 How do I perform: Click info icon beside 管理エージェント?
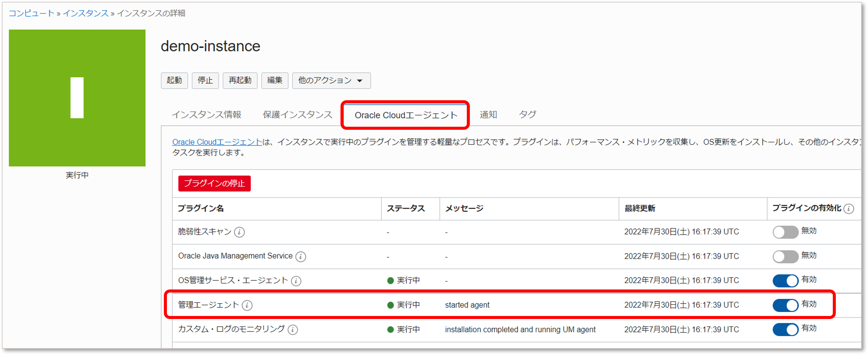(247, 305)
